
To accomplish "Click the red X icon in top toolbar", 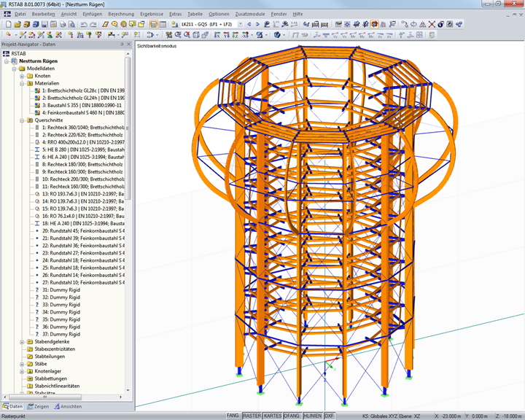I will (432, 24).
